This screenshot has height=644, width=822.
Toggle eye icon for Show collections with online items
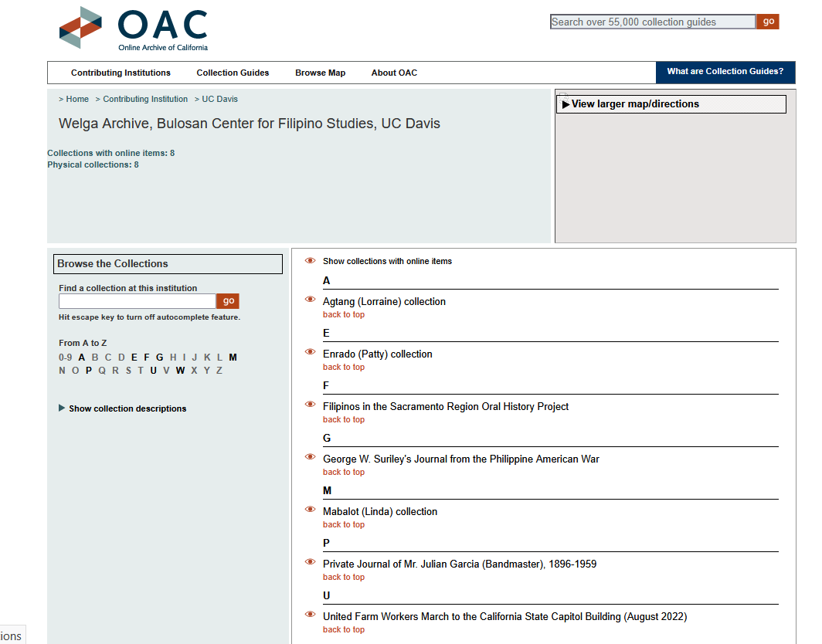point(310,259)
